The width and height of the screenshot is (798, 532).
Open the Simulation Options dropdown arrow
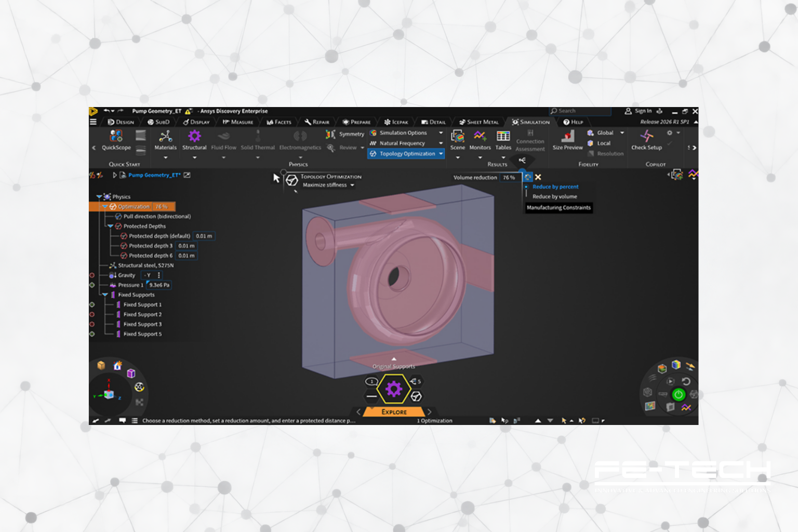coord(441,133)
